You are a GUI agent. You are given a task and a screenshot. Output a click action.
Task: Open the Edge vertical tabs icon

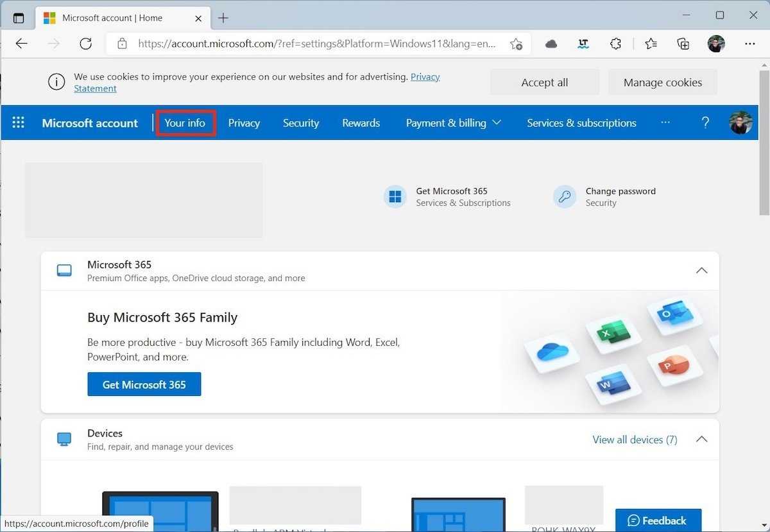[x=19, y=18]
